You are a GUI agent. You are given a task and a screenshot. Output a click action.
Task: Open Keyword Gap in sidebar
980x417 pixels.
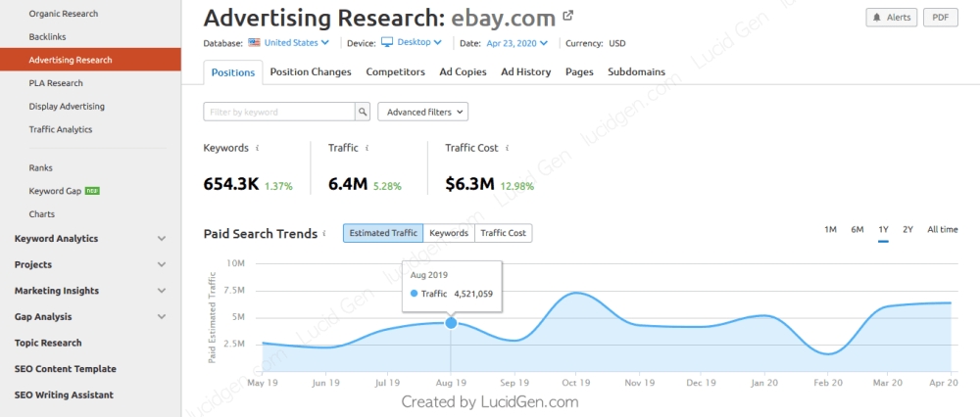click(x=55, y=191)
